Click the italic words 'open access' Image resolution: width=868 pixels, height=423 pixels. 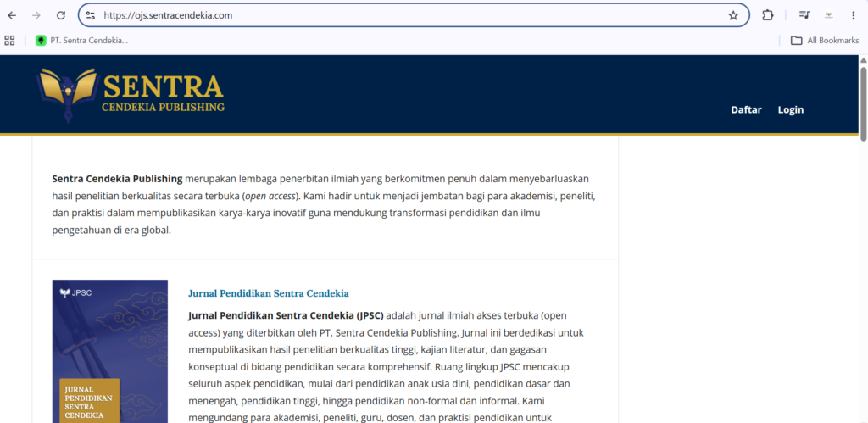pos(270,196)
